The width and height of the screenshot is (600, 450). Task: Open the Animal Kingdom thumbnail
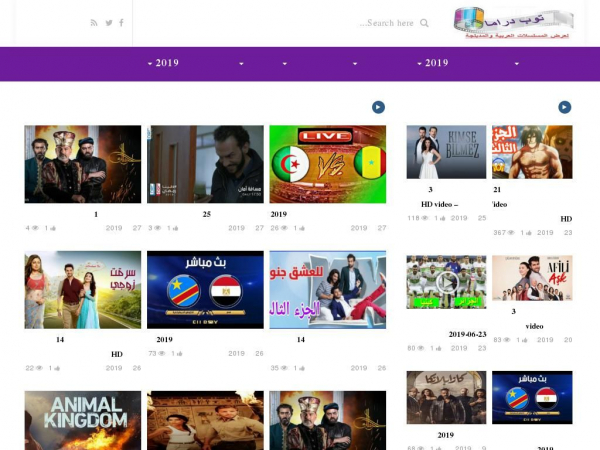point(83,420)
